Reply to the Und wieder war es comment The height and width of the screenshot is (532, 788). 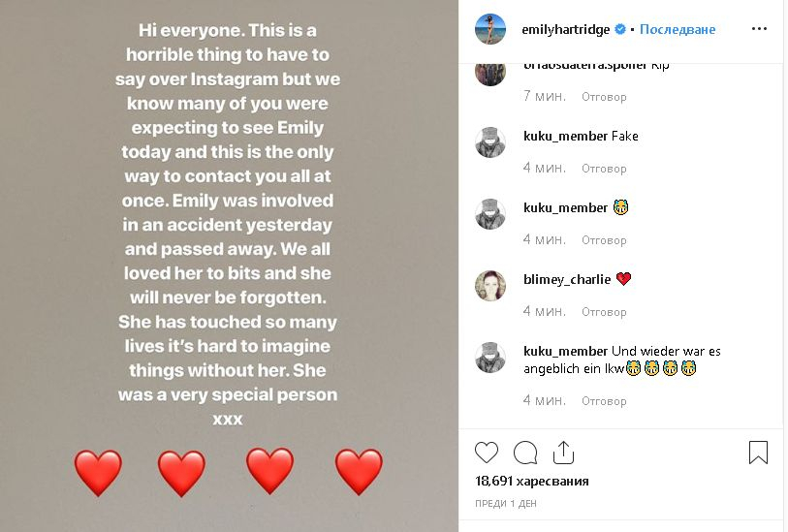[604, 401]
